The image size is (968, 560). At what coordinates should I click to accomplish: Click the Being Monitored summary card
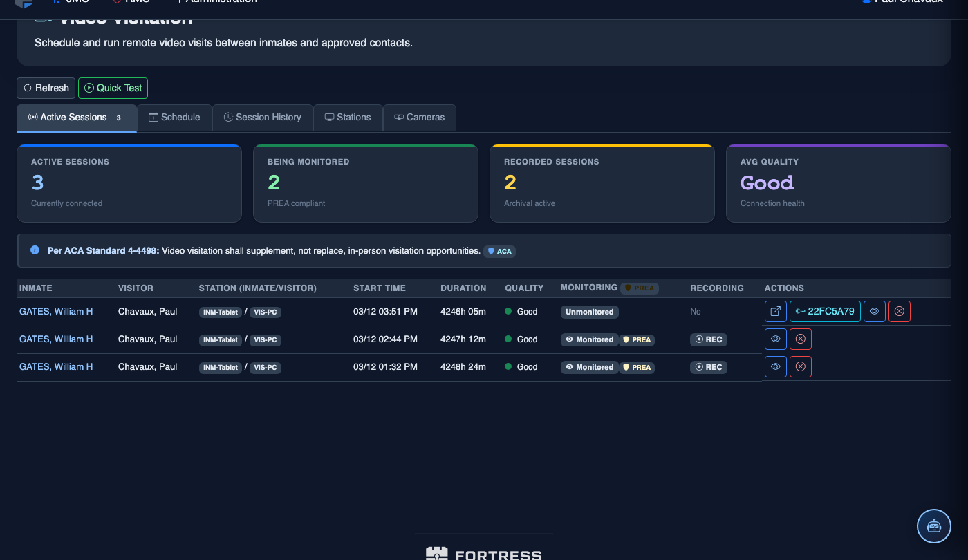[x=366, y=183]
